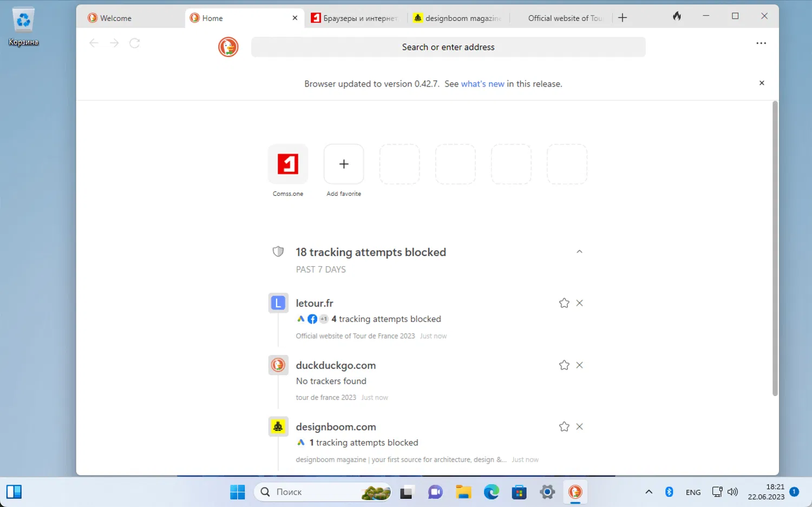This screenshot has width=812, height=507.
Task: Favorite designboom.com with the star icon
Action: point(564,427)
